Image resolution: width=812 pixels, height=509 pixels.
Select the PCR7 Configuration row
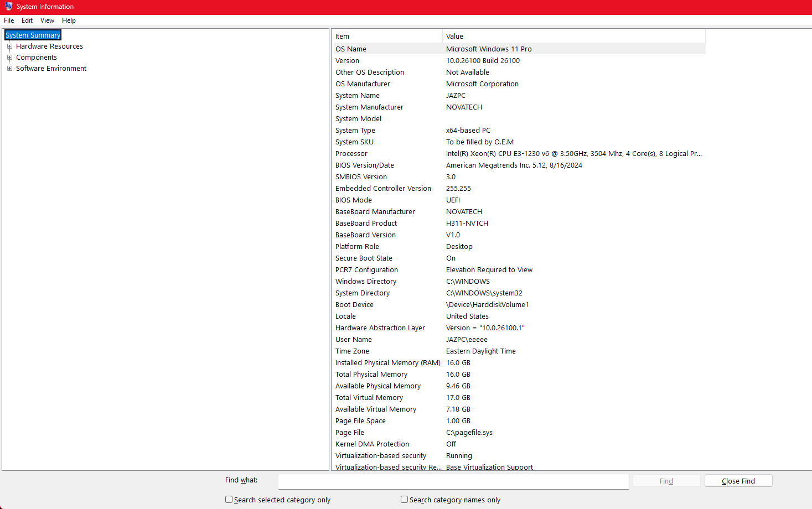(520, 269)
